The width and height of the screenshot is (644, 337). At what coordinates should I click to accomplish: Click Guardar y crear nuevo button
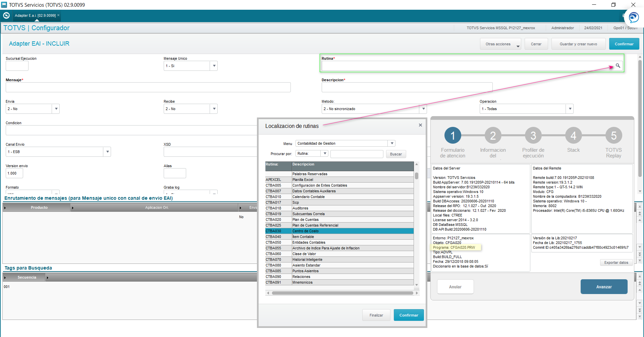pyautogui.click(x=578, y=44)
